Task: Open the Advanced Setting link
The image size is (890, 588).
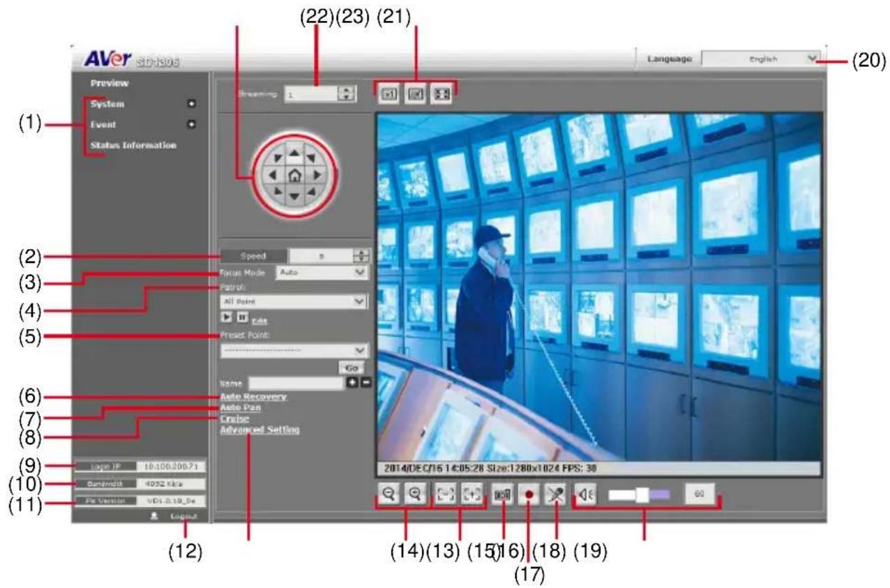Action: (259, 430)
